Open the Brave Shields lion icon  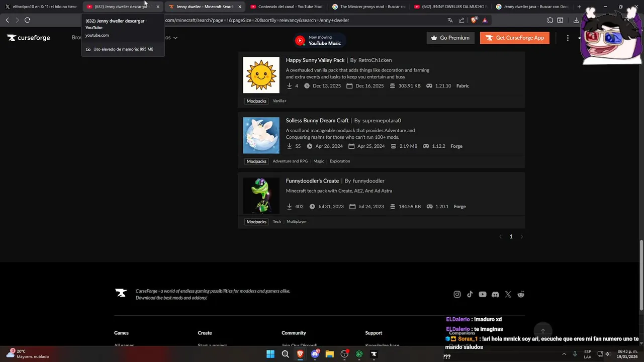point(474,20)
